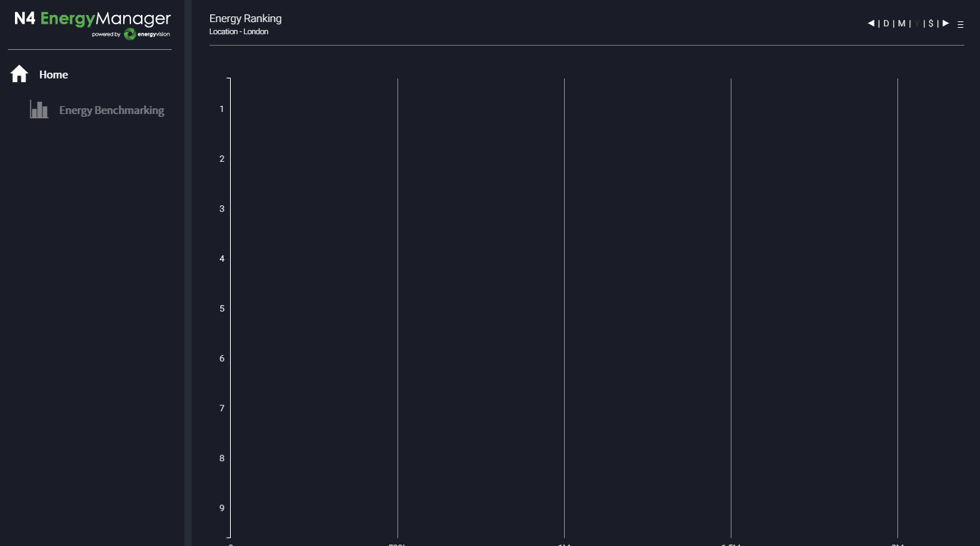The image size is (980, 546).
Task: Open the chart hamburger menu
Action: coord(961,24)
